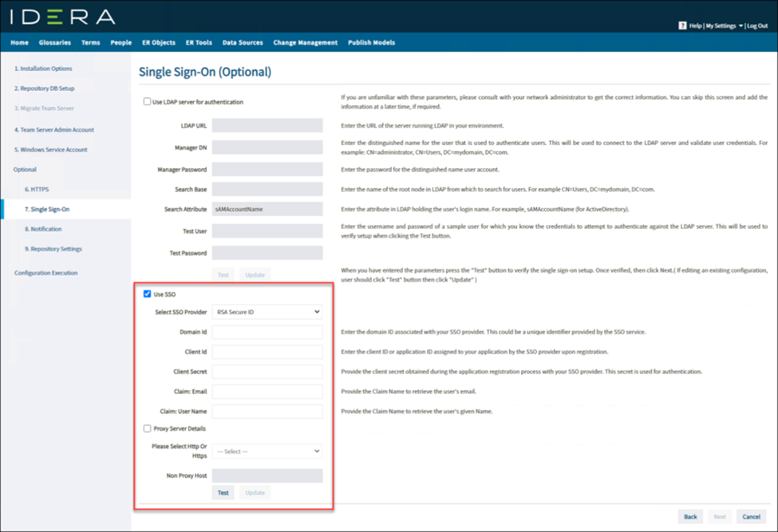Viewport: 778px width, 532px height.
Task: Open the Data Sources menu
Action: pyautogui.click(x=243, y=42)
